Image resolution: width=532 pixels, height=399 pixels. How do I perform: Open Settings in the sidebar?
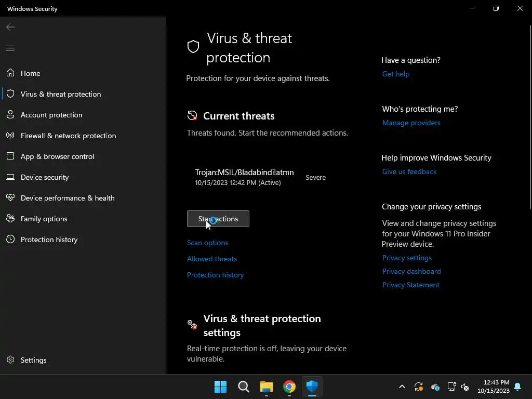(x=83, y=360)
